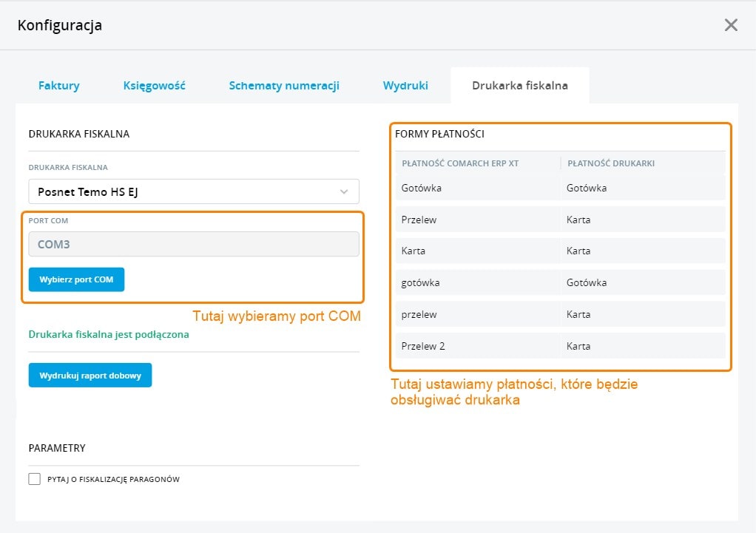Change printer payment for Przelew 2 row
The width and height of the screenshot is (756, 533).
642,346
